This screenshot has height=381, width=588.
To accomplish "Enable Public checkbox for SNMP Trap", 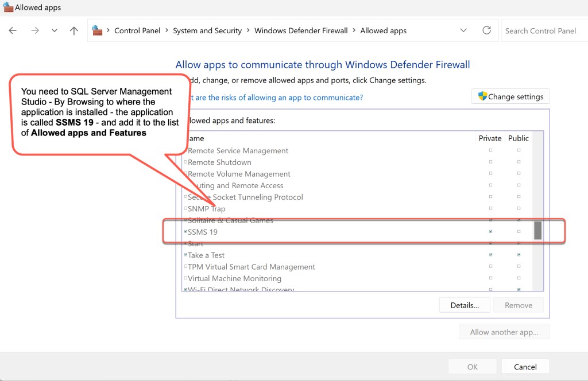I will coord(519,209).
